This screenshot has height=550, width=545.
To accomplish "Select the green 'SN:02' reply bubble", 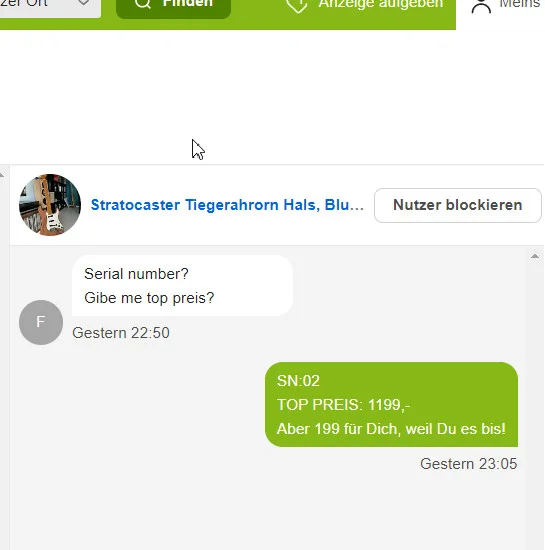I will coord(391,404).
